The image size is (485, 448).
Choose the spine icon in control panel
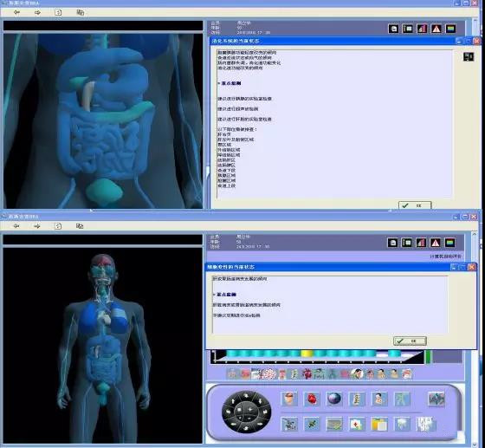pyautogui.click(x=357, y=399)
